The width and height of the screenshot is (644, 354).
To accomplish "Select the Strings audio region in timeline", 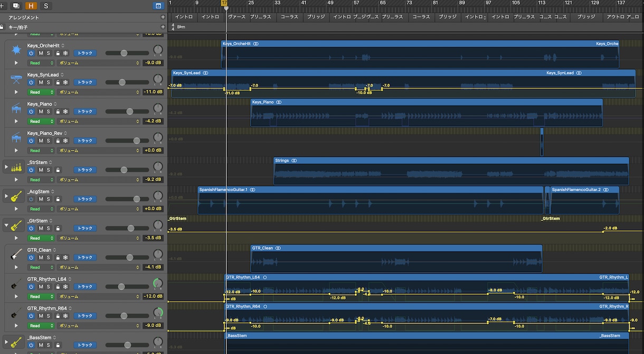I will pyautogui.click(x=451, y=171).
